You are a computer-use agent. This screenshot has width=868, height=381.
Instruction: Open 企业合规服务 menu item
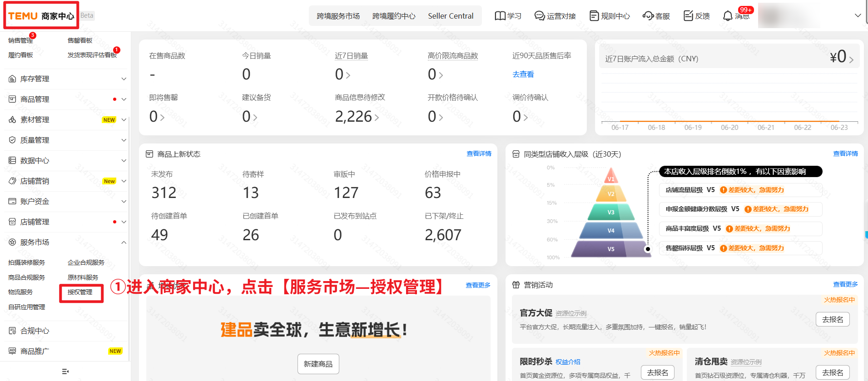point(86,262)
